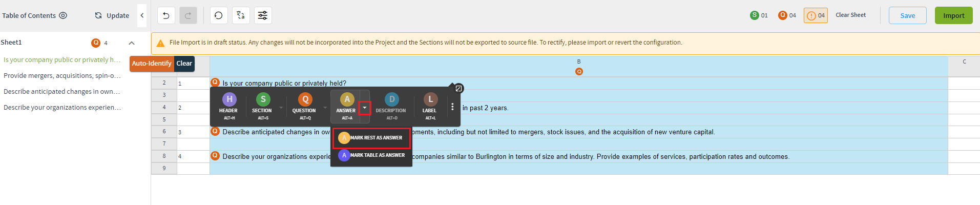Click the green S 01 section counter
Screen dimensions: 980x205
(x=759, y=15)
